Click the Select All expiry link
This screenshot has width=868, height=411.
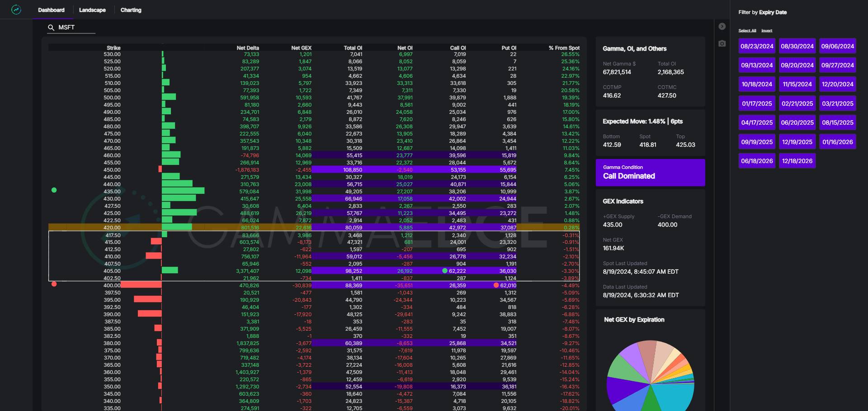747,31
